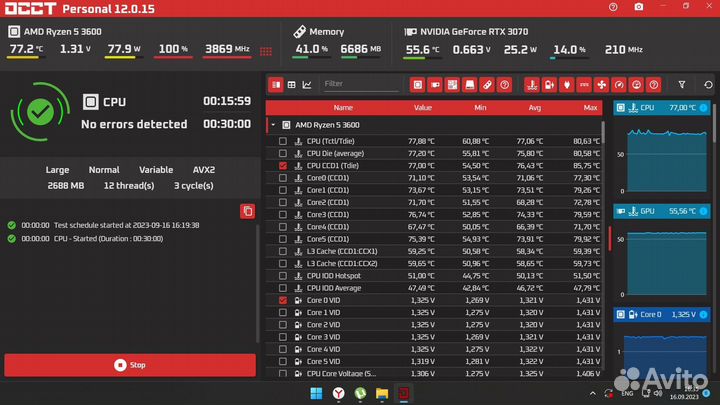720x405 pixels.
Task: Sort by the Avg column header
Action: tap(534, 107)
